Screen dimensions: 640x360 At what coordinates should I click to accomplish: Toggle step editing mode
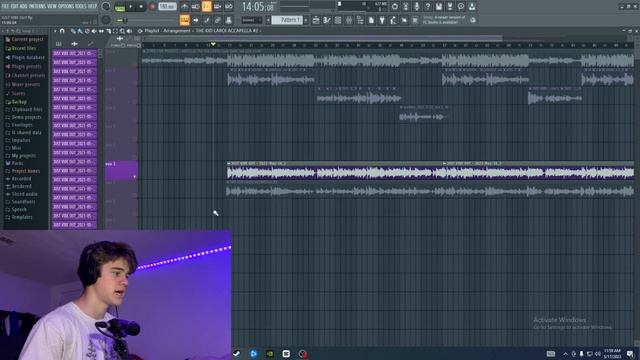[x=207, y=20]
